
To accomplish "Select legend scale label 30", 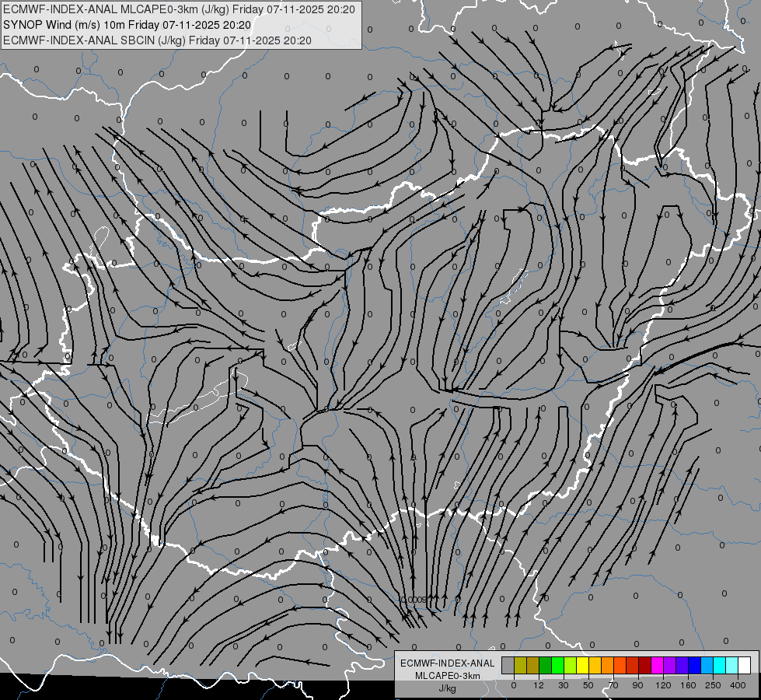I will pyautogui.click(x=564, y=685).
